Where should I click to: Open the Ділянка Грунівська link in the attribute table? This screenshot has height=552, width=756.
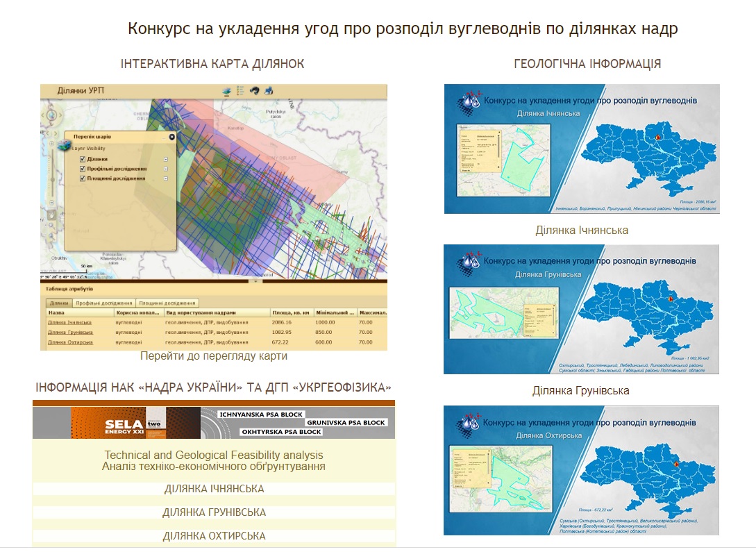[x=70, y=332]
